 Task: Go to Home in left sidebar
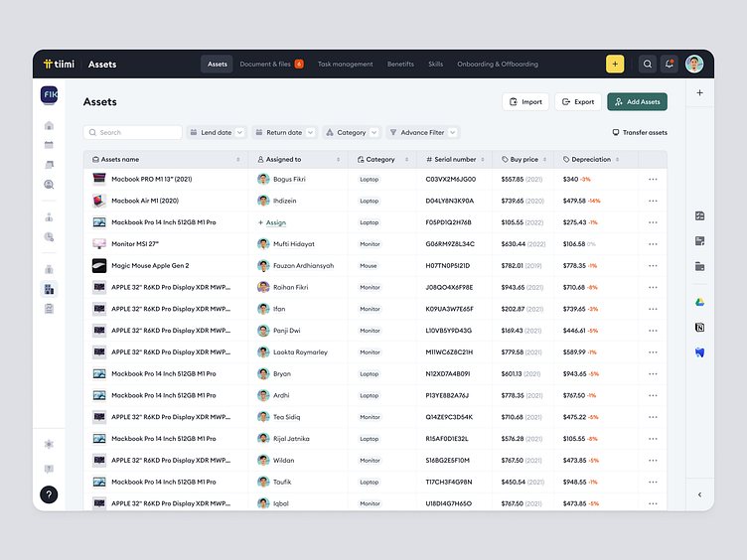pyautogui.click(x=49, y=126)
